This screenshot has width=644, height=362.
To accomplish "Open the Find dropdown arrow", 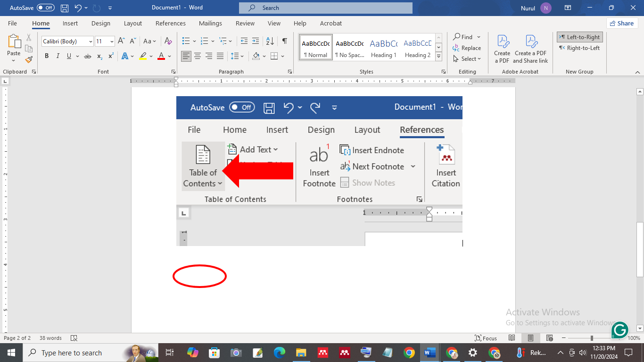I will (479, 37).
